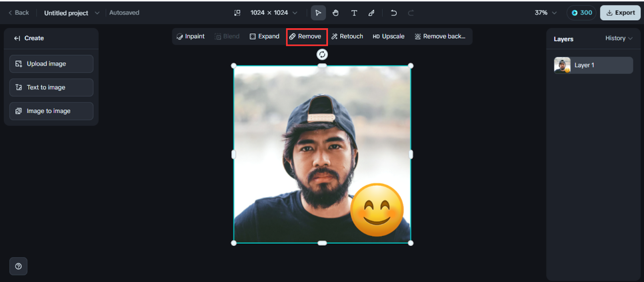Open Image to image generator

51,111
